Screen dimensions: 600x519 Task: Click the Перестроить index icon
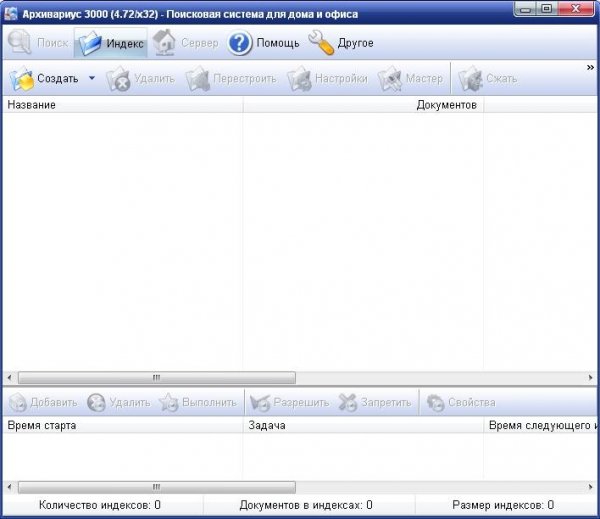point(198,79)
